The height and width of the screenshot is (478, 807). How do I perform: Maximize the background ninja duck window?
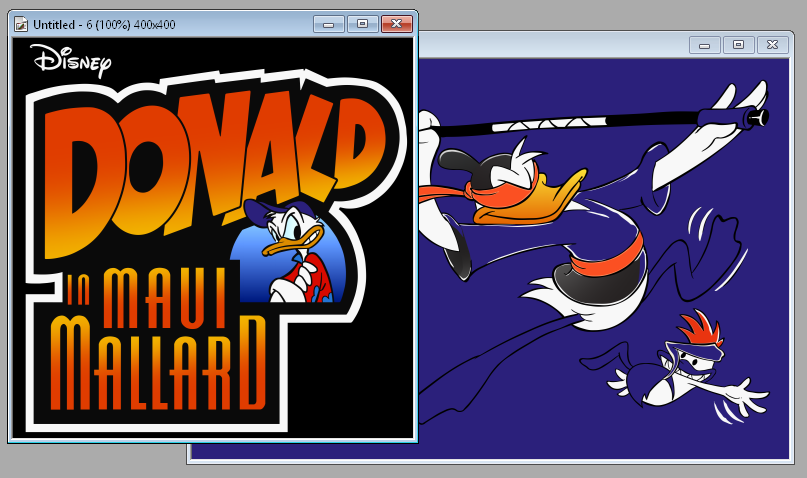point(739,45)
